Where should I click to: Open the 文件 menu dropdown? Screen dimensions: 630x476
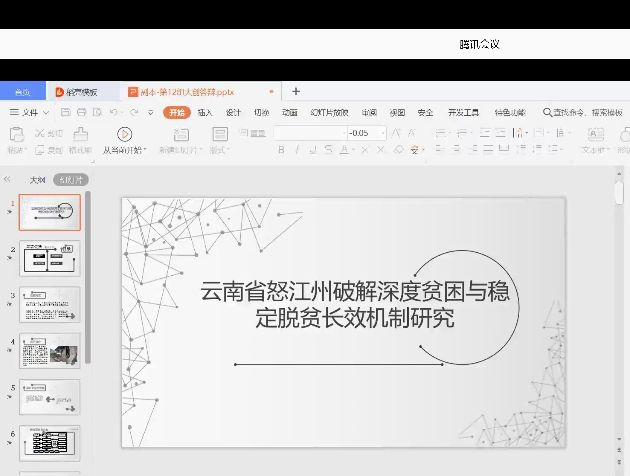click(29, 113)
